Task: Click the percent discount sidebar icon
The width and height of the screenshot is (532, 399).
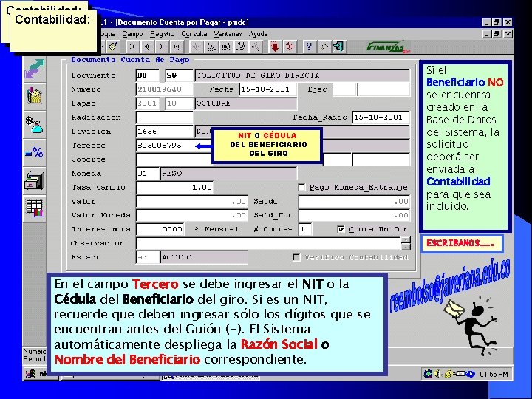Action: 34,152
